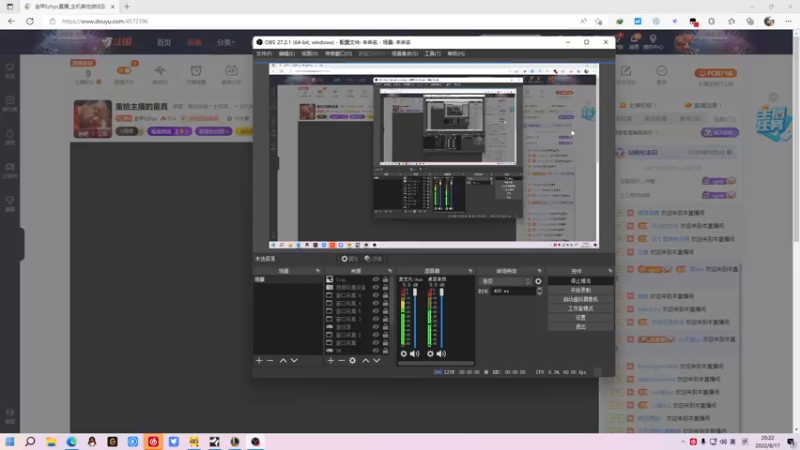
Task: Expand the Douyu 分类 category dropdown
Action: 225,42
